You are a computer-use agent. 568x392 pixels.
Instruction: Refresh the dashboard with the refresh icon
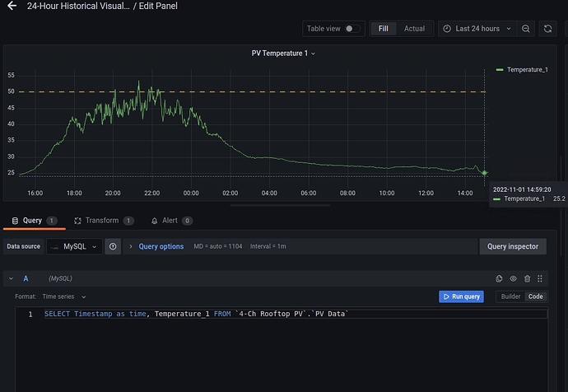coord(547,29)
